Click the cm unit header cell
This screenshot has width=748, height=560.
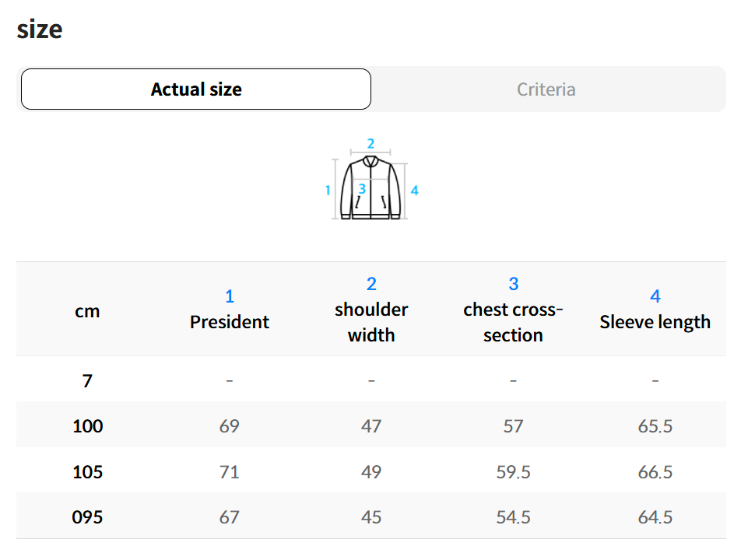87,311
